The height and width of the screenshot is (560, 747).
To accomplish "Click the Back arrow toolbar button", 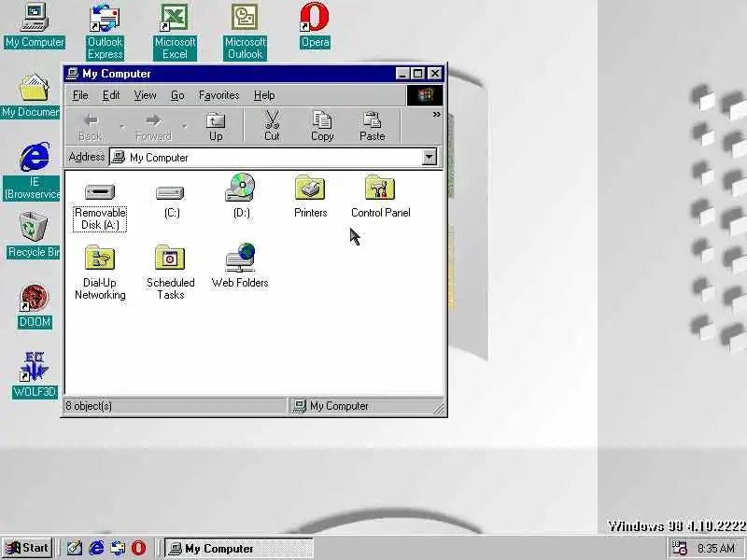I will click(91, 126).
